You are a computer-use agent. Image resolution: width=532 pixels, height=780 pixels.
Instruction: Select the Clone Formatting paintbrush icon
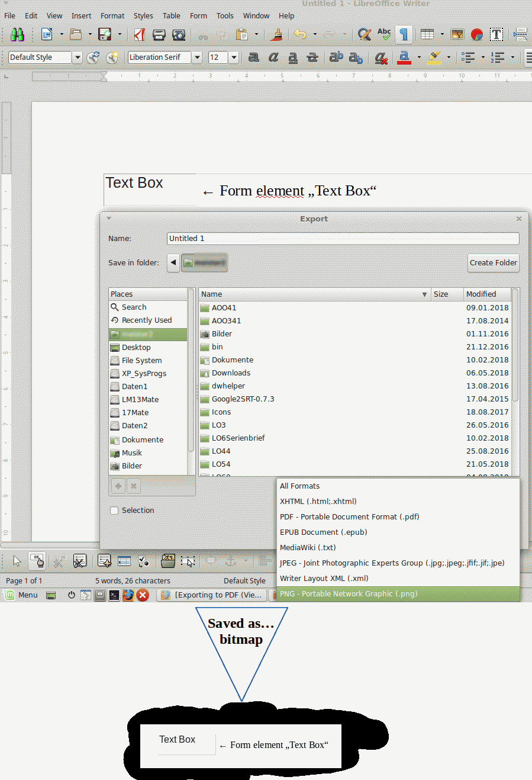pos(276,35)
